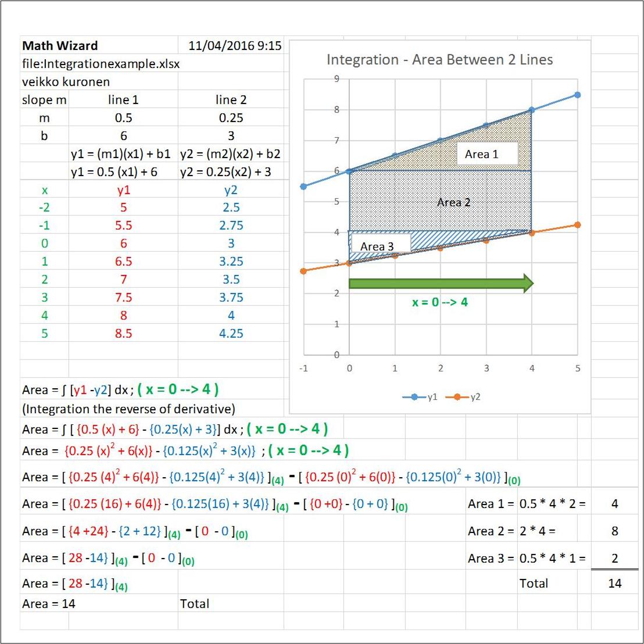Select the y2 value 4.25 cell
This screenshot has height=644, width=644.
(231, 334)
